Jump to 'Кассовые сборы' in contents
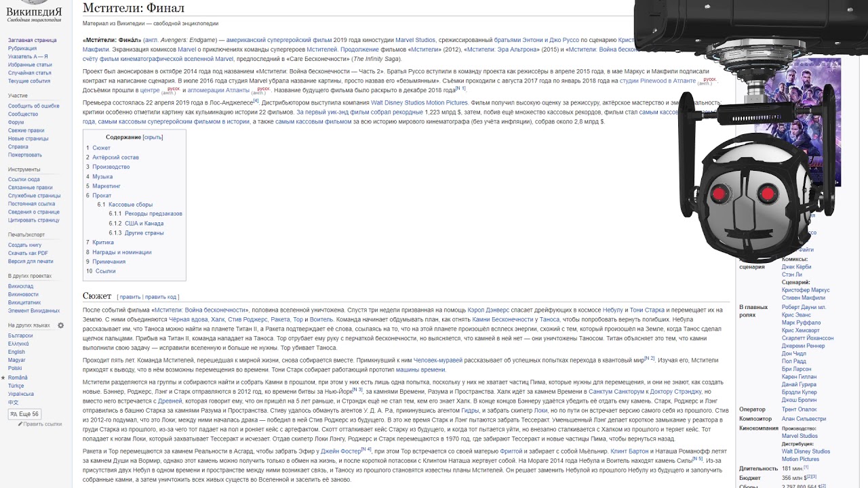The height and width of the screenshot is (488, 868). point(130,204)
